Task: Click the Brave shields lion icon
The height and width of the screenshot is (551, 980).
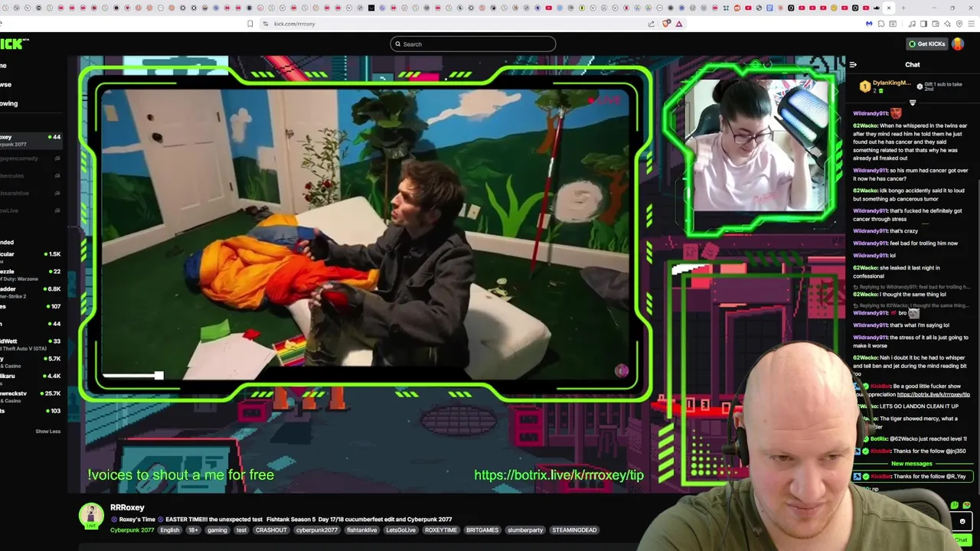Action: [x=666, y=24]
